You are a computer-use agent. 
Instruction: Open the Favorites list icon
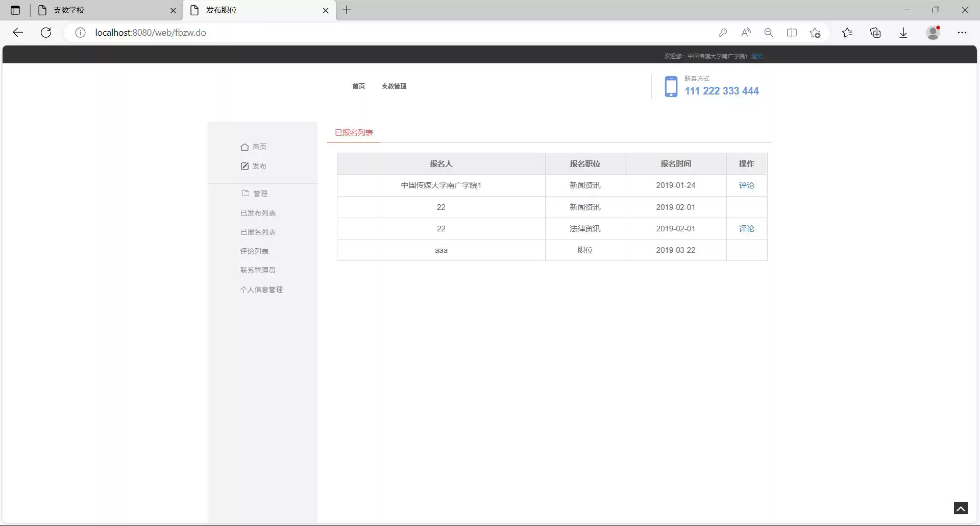(847, 33)
